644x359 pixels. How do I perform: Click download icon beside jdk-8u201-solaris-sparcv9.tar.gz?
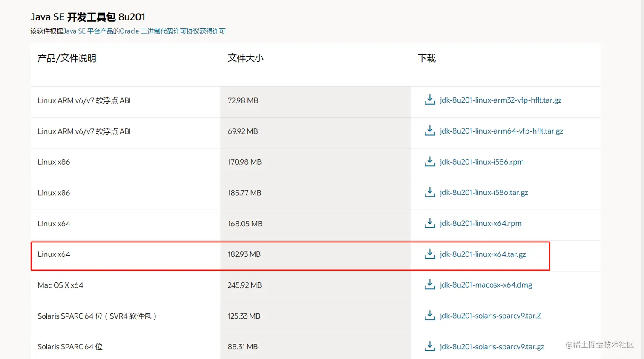tap(430, 347)
